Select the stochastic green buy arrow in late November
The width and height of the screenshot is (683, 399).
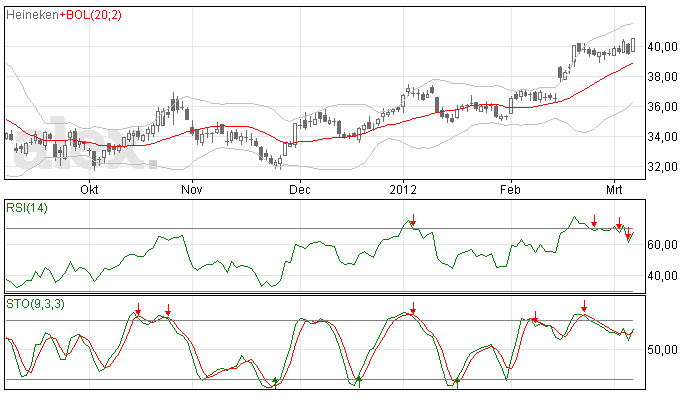(x=275, y=382)
